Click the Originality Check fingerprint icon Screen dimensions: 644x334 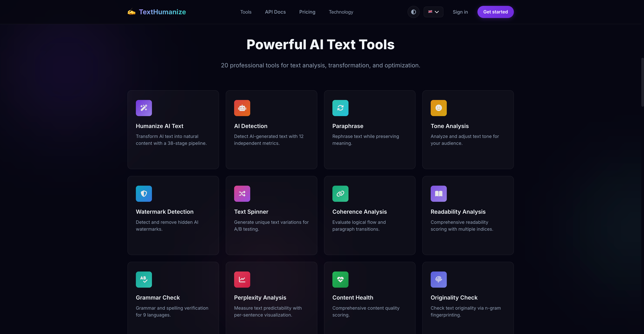[439, 279]
